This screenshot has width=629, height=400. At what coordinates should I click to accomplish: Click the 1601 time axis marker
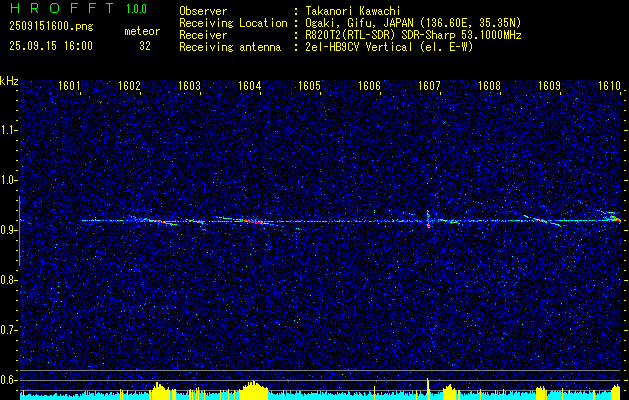click(x=69, y=85)
